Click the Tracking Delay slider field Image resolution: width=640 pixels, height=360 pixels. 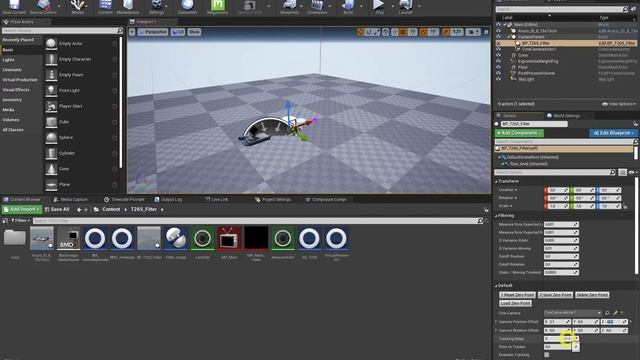click(x=561, y=339)
